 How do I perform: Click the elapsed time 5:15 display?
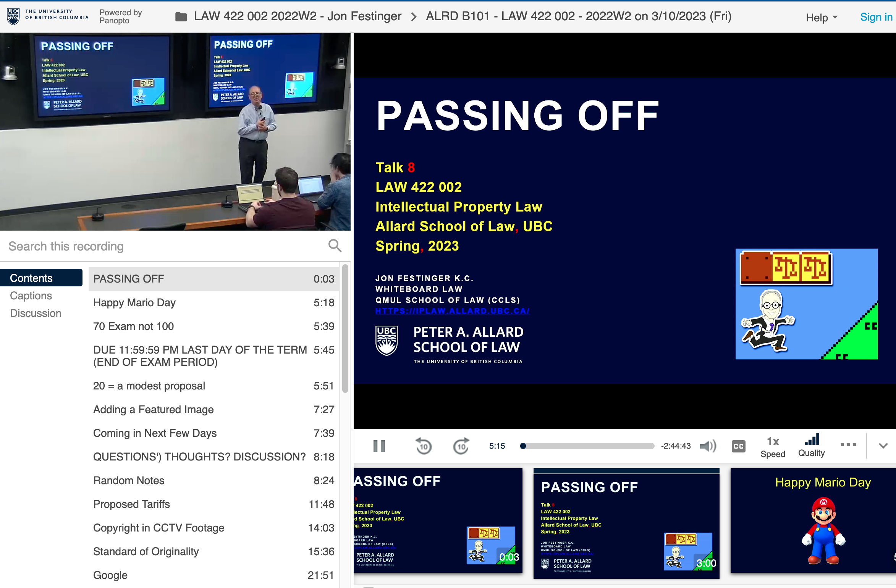(497, 446)
